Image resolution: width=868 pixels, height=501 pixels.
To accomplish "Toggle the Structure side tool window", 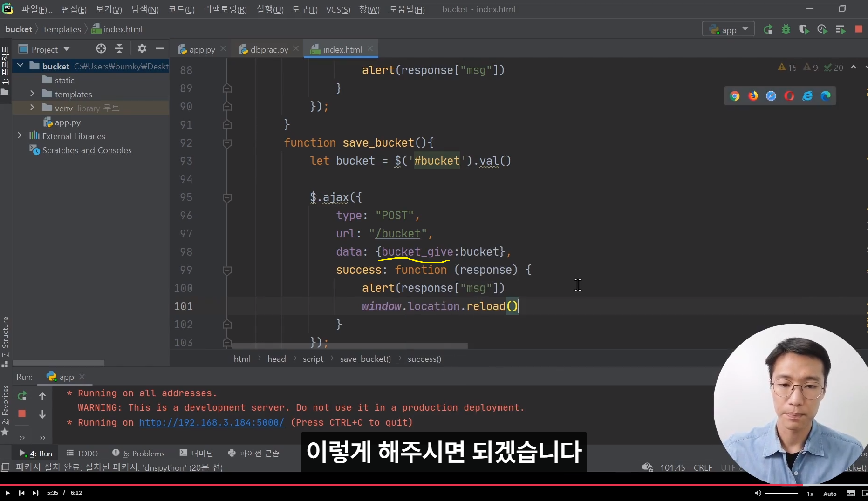I will pyautogui.click(x=5, y=341).
